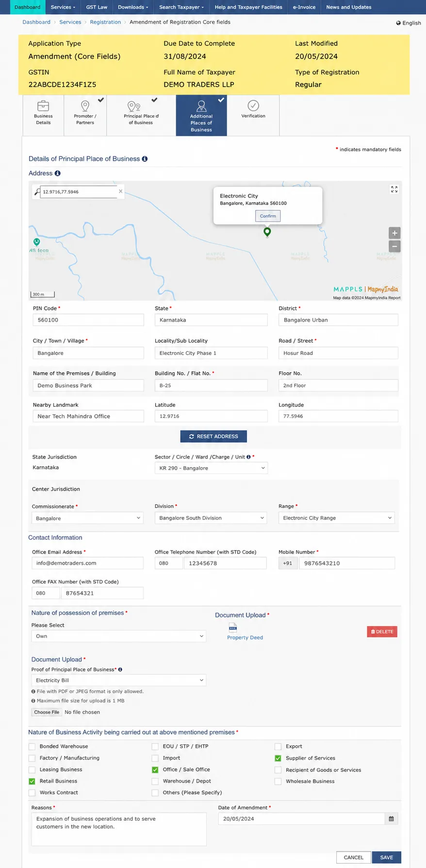
Task: Open the Range dropdown
Action: pyautogui.click(x=337, y=518)
